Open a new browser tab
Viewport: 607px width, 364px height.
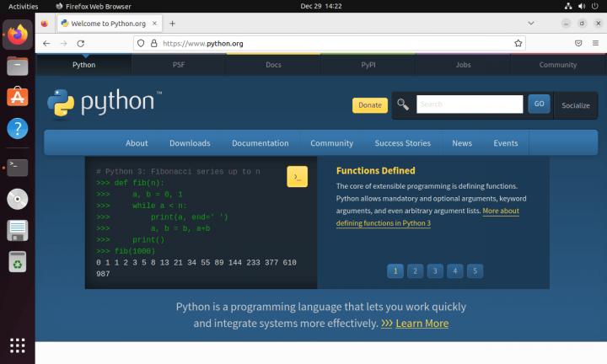(x=173, y=23)
